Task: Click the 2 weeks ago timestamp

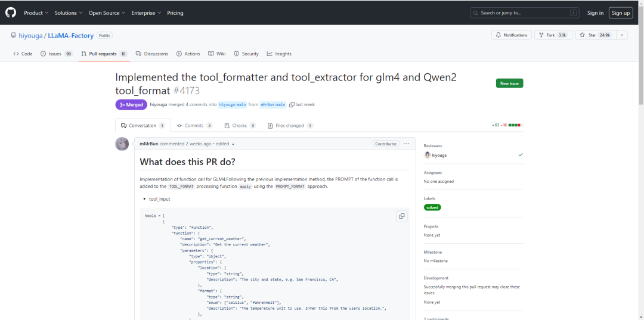Action: 199,144
